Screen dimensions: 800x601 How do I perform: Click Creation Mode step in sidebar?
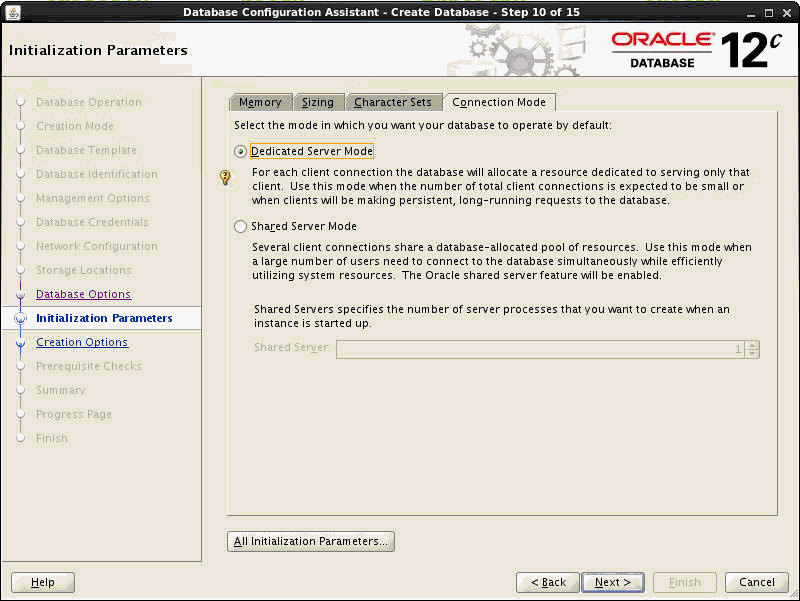tap(75, 127)
